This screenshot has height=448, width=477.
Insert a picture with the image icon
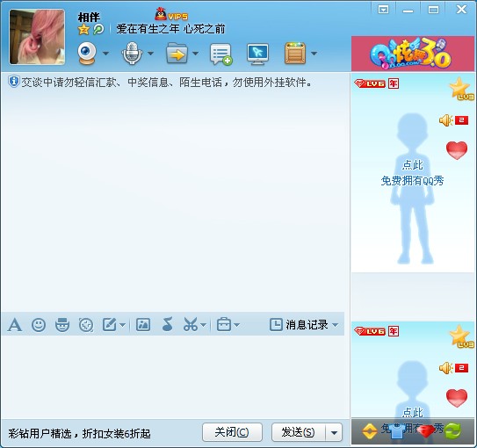coord(143,325)
